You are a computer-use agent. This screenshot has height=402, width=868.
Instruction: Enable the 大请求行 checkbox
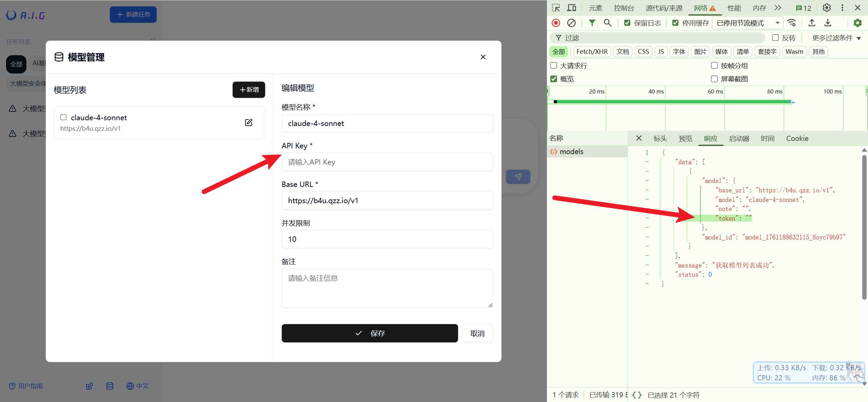tap(554, 65)
